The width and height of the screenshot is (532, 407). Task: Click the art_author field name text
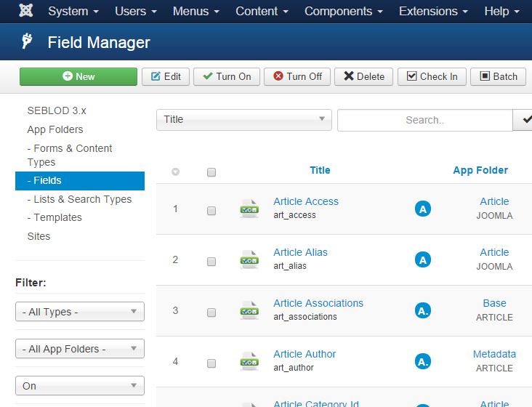(x=294, y=368)
